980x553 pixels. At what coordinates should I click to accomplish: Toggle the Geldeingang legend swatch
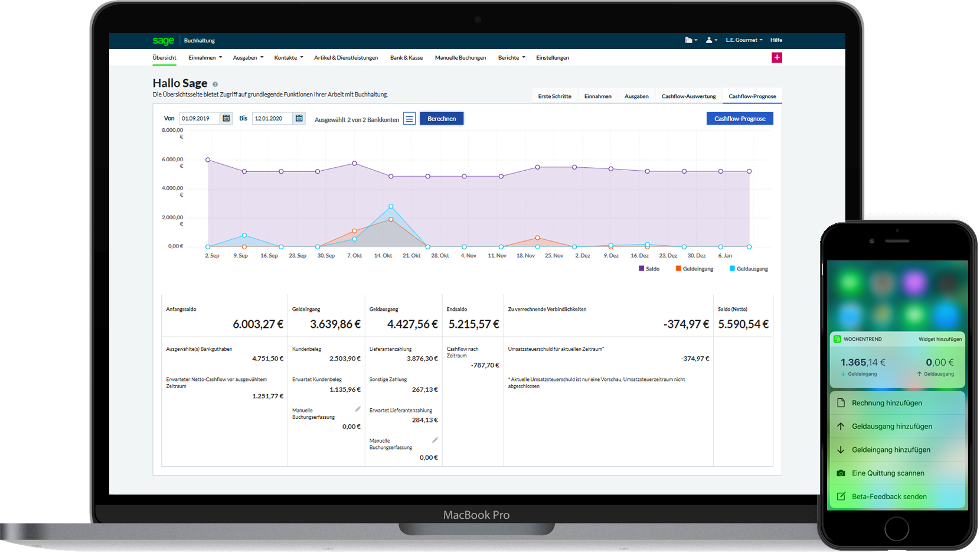(x=678, y=268)
